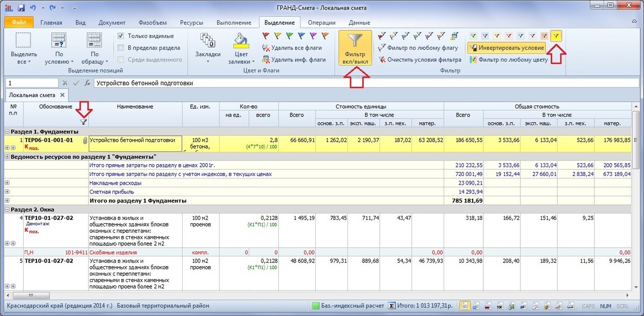Switch to the Документ tab
644x316 pixels.
tap(112, 23)
